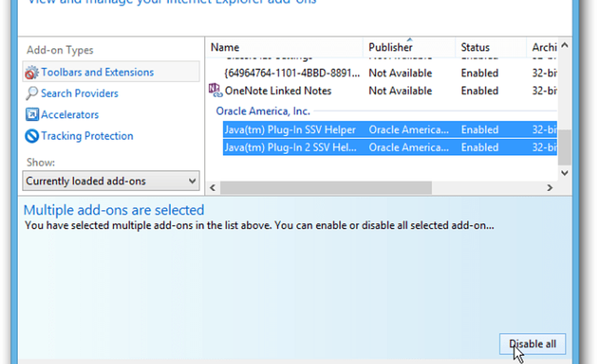597x364 pixels.
Task: Click the Tracking Protection blocked-circle icon
Action: point(32,136)
